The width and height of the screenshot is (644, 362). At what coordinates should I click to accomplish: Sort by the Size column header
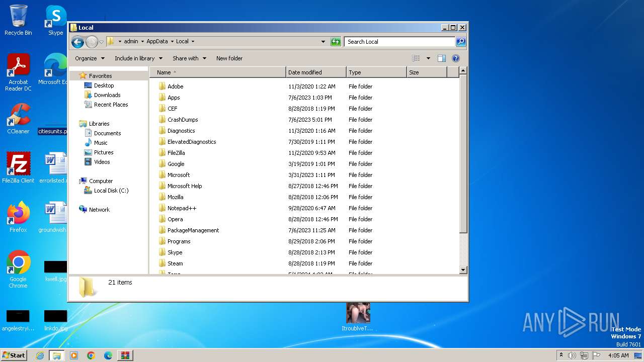(427, 72)
